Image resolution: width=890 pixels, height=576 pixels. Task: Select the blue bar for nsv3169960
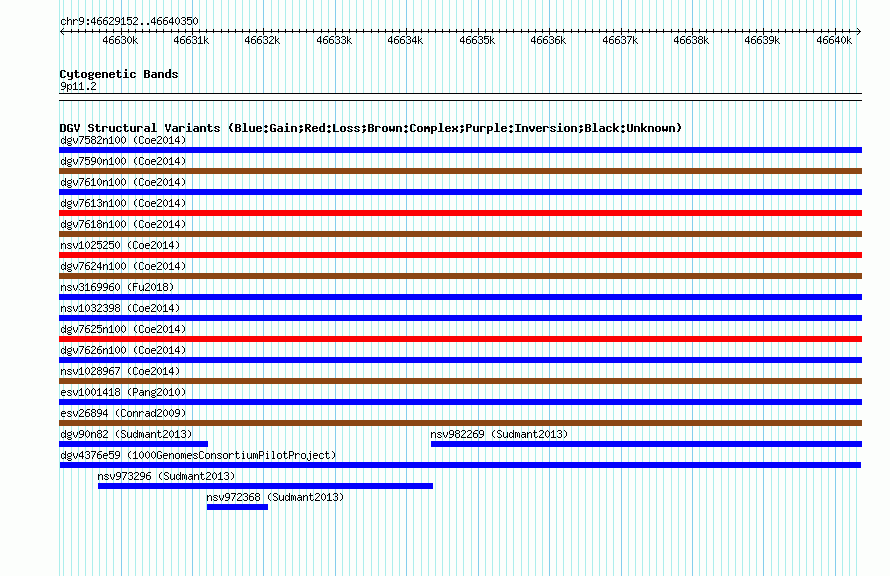coord(460,297)
